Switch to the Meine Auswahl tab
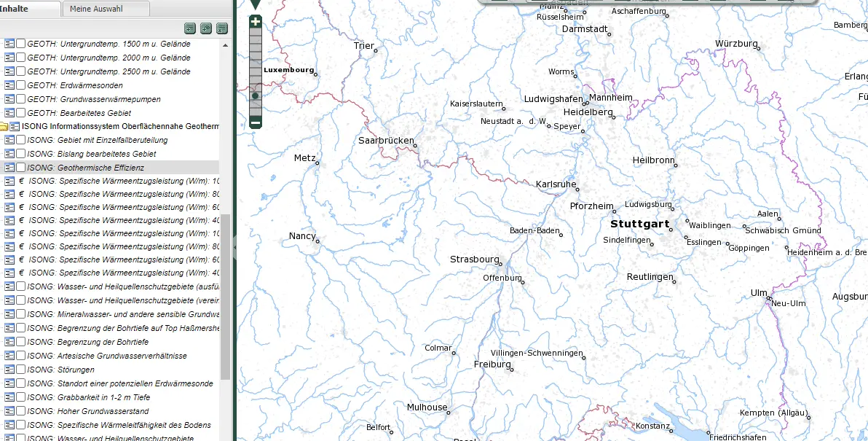Screen dimensions: 868x441 [106, 9]
